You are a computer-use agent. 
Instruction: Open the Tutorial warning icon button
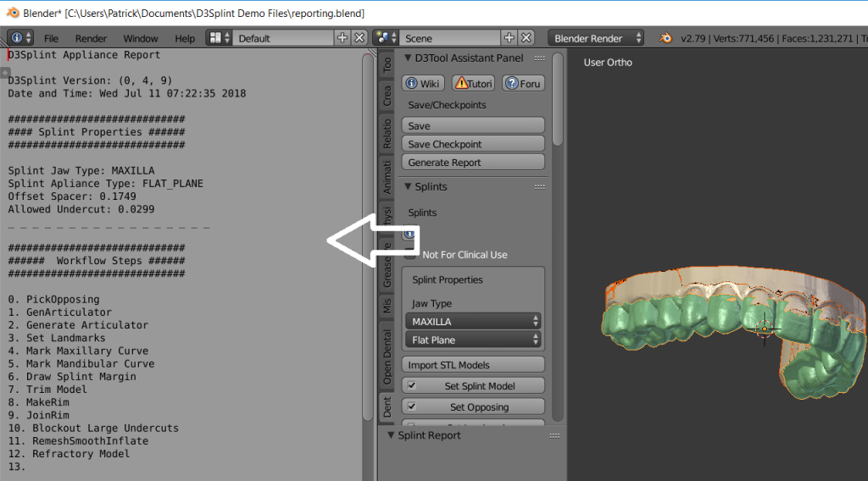pos(473,84)
